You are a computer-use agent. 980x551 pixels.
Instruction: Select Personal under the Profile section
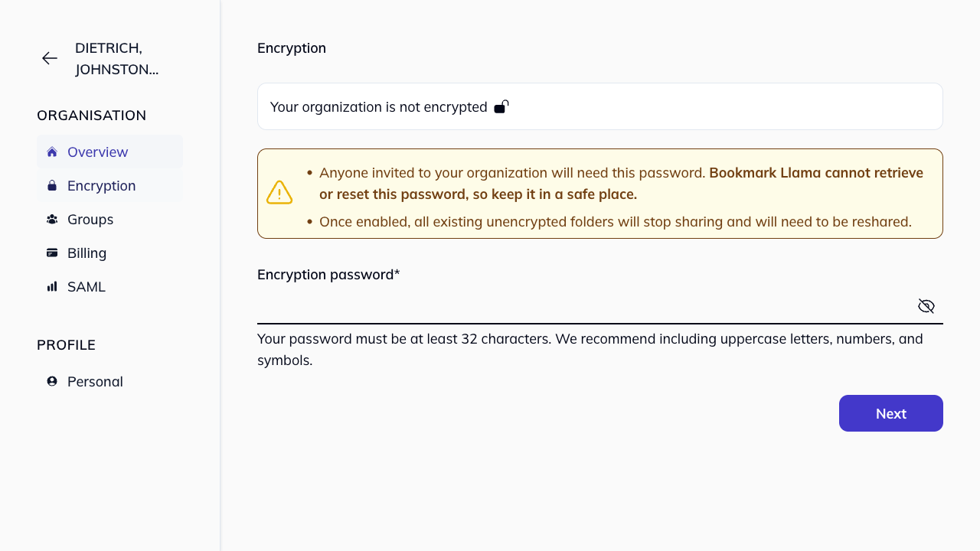pos(95,381)
